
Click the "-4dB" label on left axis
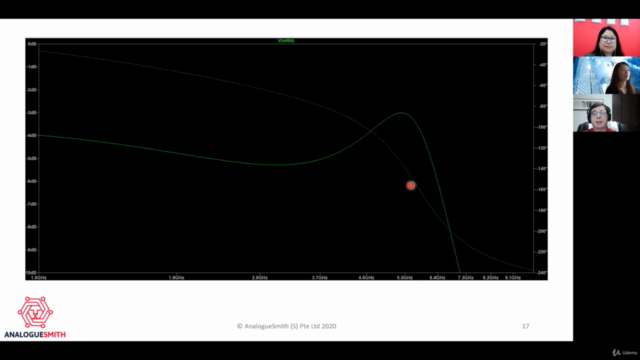tap(32, 135)
